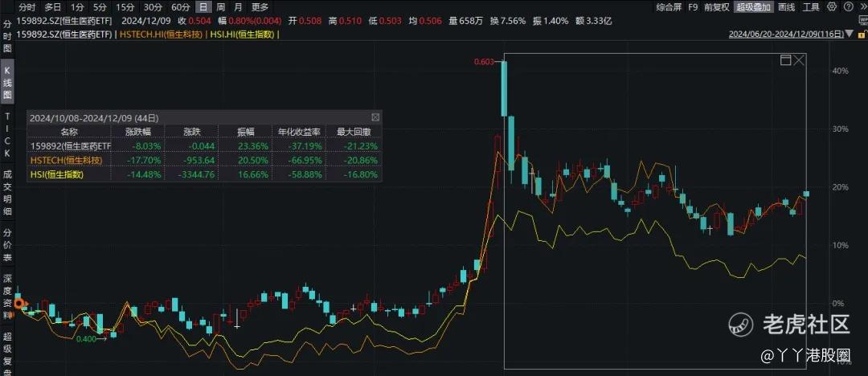Sort by the 涨跌 column header
The width and height of the screenshot is (868, 376).
coord(192,132)
